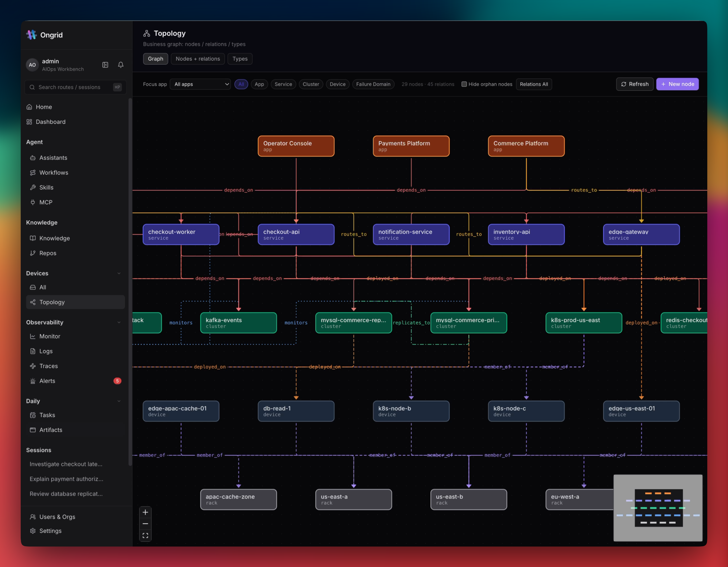Click the All devices drive icon
The width and height of the screenshot is (728, 567).
33,287
